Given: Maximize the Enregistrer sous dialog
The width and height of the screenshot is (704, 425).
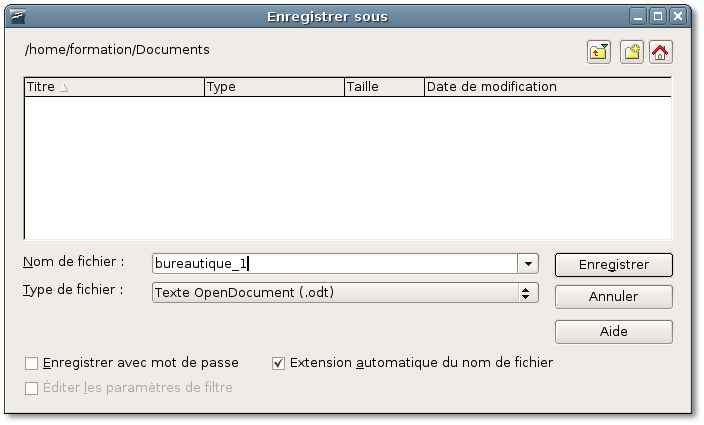Looking at the screenshot, I should tap(658, 17).
